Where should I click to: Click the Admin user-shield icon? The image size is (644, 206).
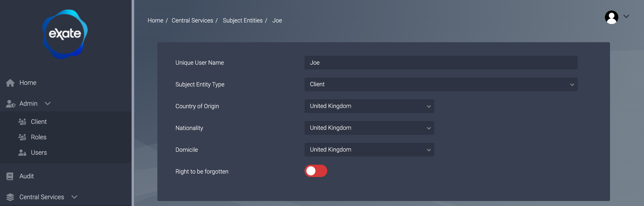(x=10, y=104)
